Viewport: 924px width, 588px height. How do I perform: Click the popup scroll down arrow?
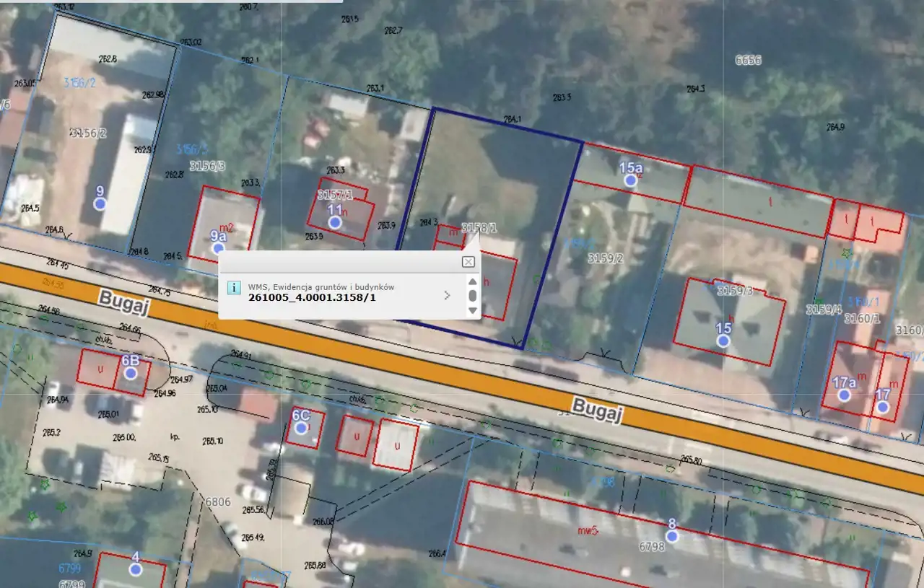tap(473, 310)
